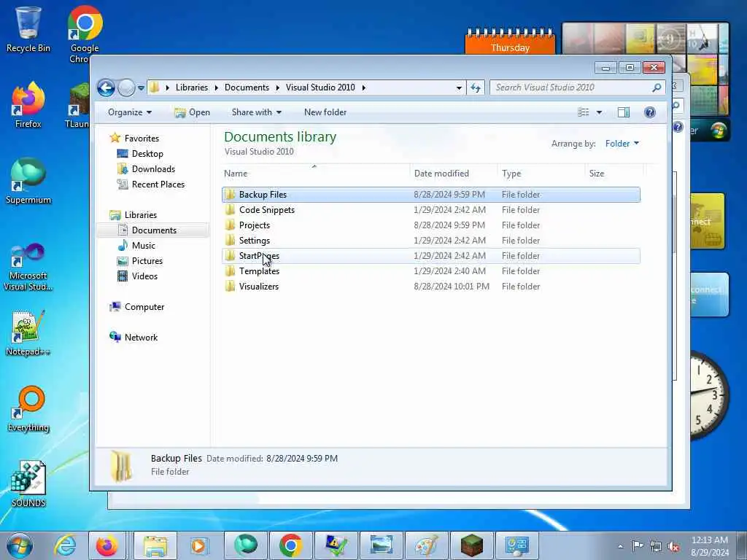
Task: Open Minecraft block taskbar icon
Action: click(472, 545)
